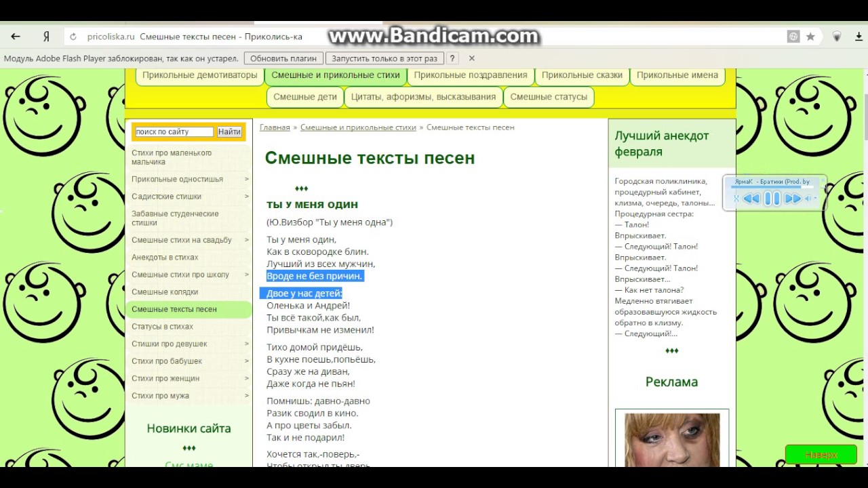The width and height of the screenshot is (868, 488).
Task: Open Цитаты, афоризмы, высказывания tab
Action: coord(423,97)
